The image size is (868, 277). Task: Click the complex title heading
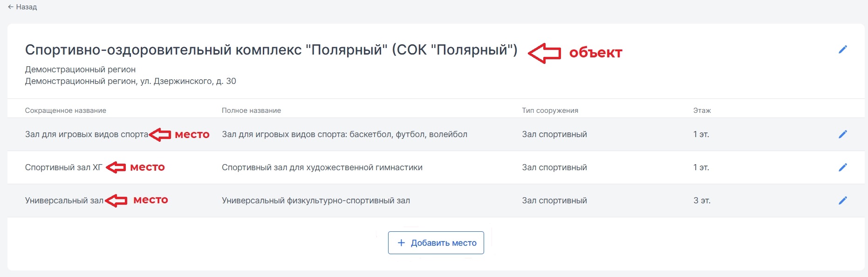271,50
